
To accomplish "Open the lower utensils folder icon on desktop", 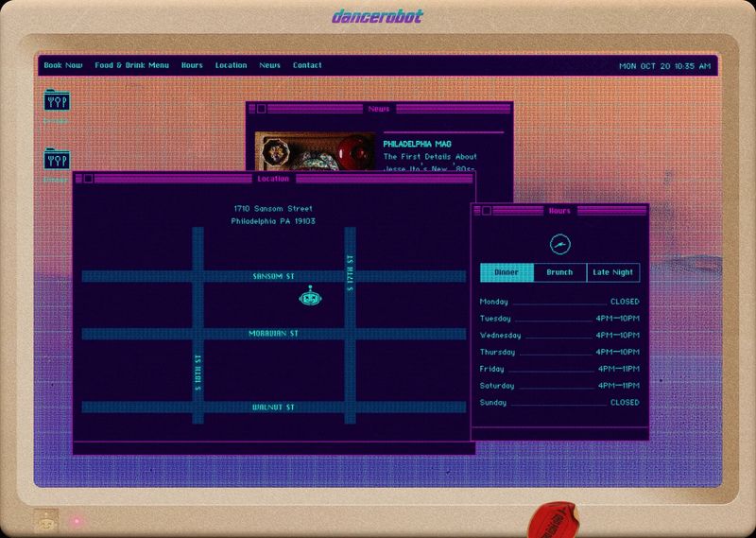I will tap(57, 159).
